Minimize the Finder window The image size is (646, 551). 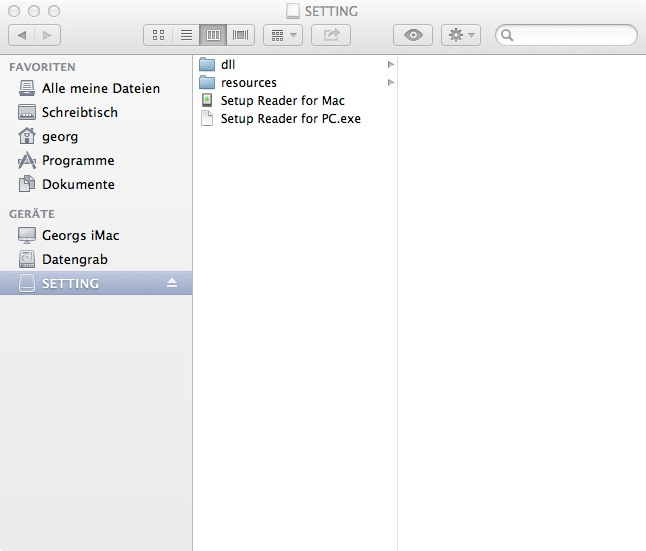point(34,11)
